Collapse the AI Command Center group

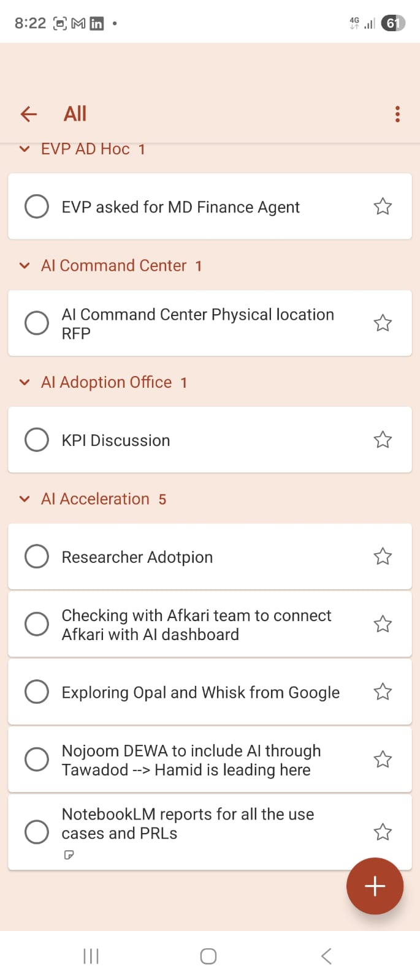tap(25, 266)
